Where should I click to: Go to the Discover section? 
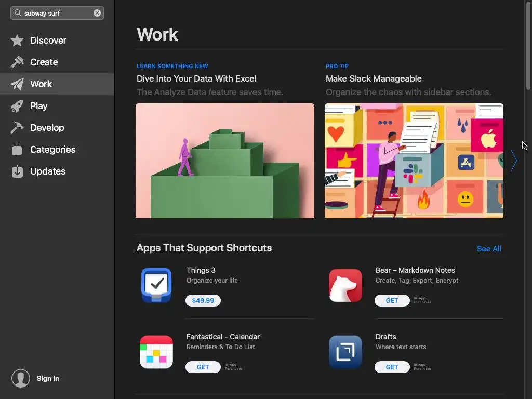coord(57,41)
